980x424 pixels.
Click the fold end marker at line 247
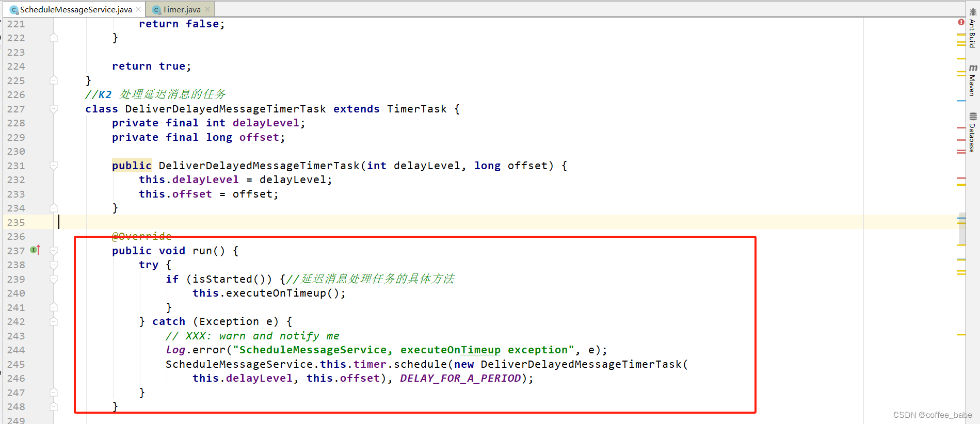click(54, 393)
